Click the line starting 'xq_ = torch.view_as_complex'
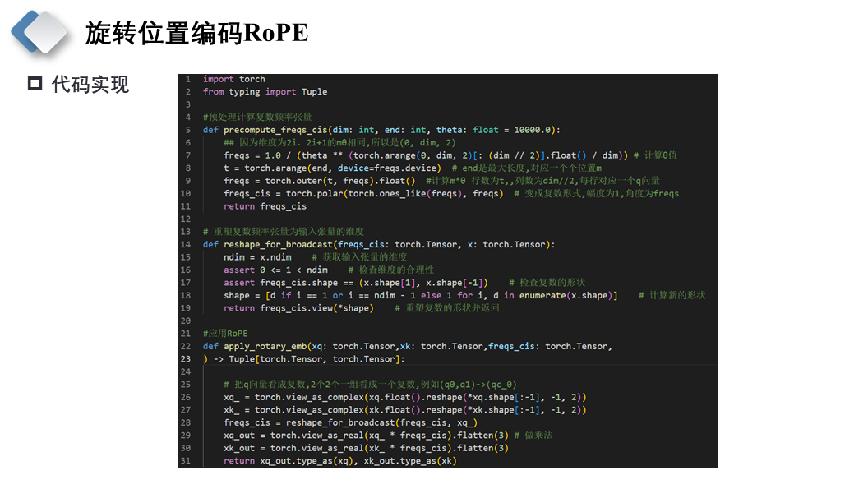This screenshot has height=489, width=868. pyautogui.click(x=404, y=398)
